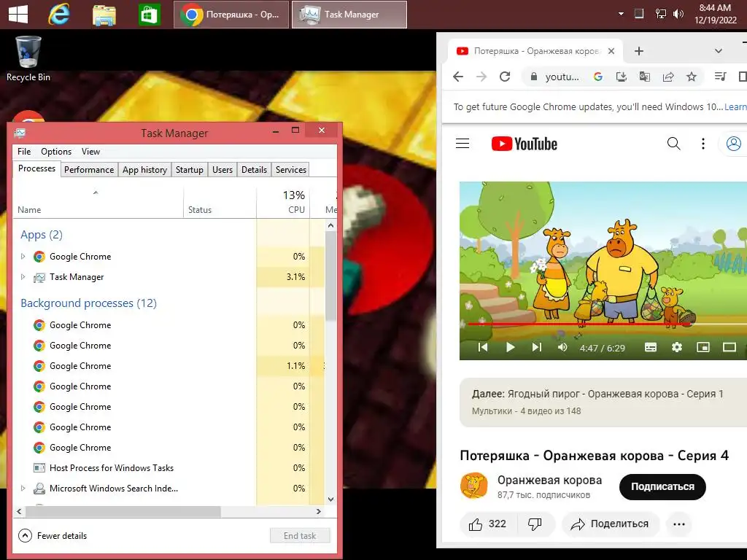Open Task Manager View menu
Viewport: 747px width, 560px height.
click(x=90, y=152)
